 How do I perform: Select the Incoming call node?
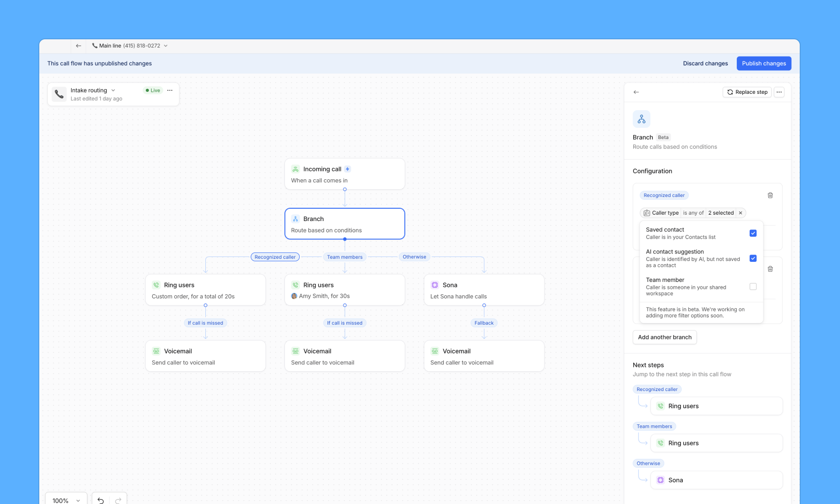(x=345, y=174)
